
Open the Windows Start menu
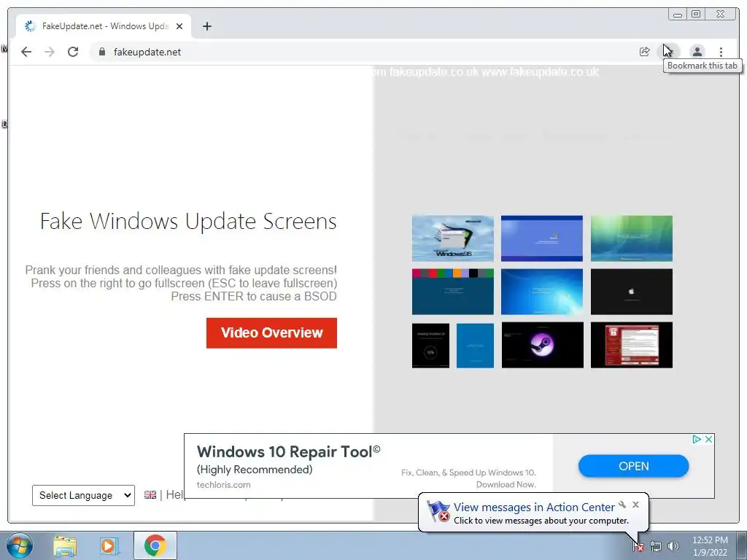(x=19, y=545)
